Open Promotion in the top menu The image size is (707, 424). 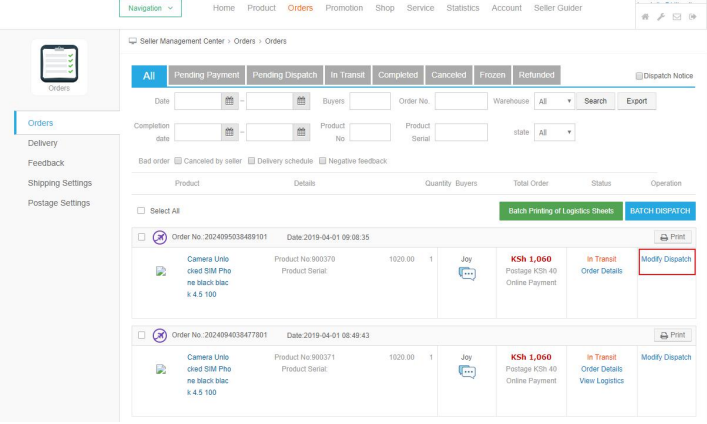click(344, 8)
